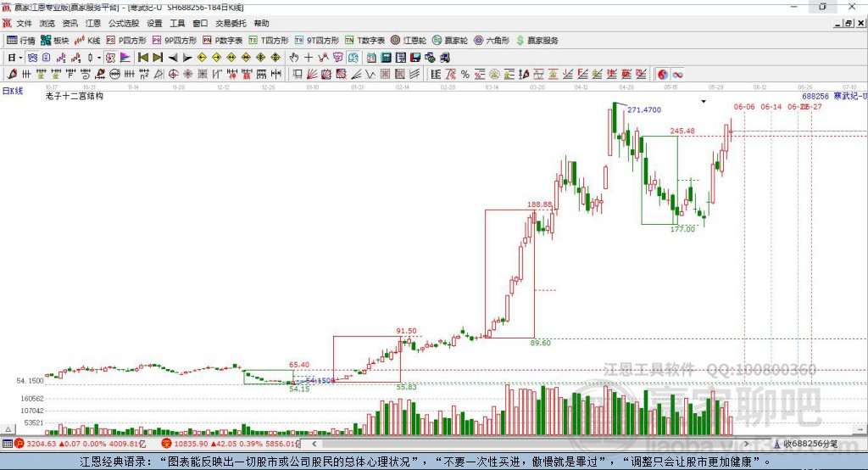Open the T数字表 time table
The width and height of the screenshot is (868, 470).
364,41
